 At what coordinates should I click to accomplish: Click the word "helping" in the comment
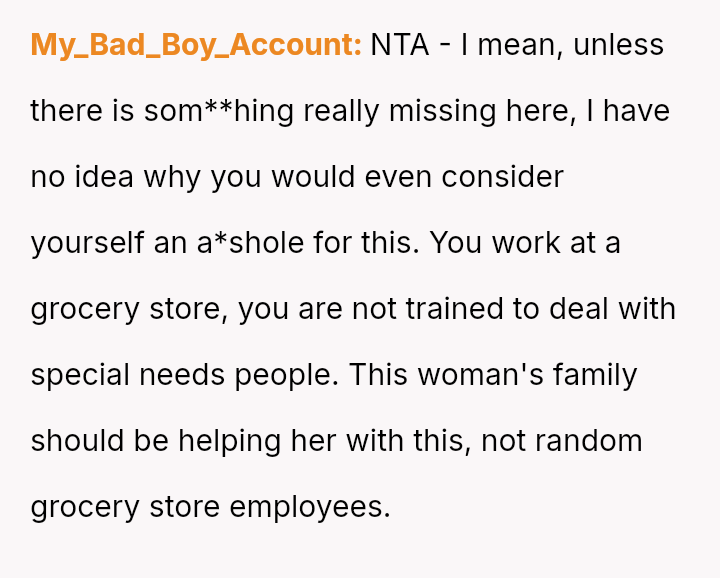coord(220,441)
